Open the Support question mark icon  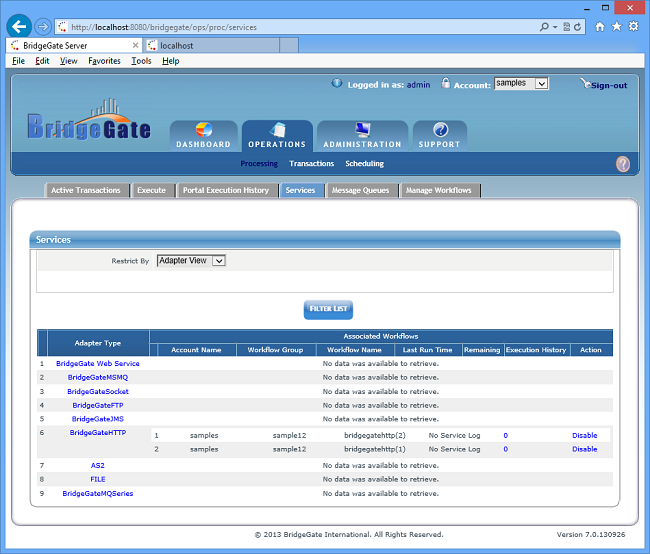coord(440,131)
